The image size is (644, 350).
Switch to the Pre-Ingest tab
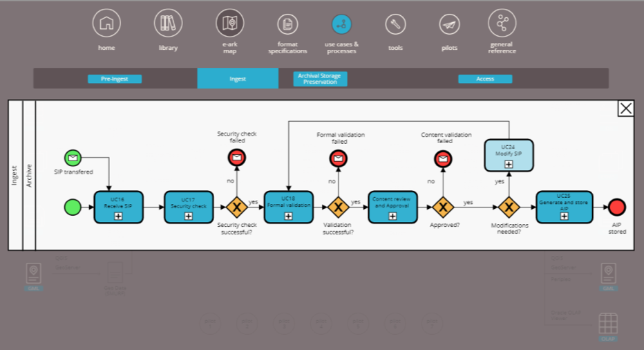tap(115, 79)
